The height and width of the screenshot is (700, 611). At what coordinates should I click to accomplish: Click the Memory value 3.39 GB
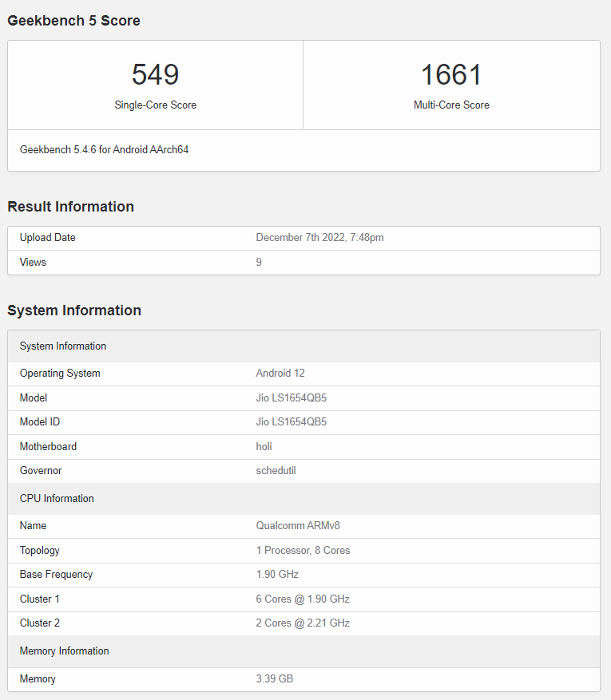click(274, 679)
